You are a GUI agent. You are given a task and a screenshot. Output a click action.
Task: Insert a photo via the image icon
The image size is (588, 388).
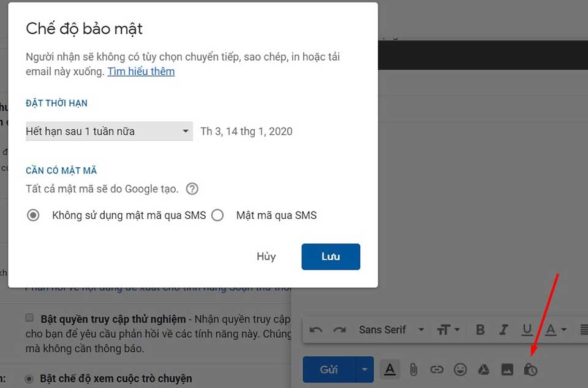pos(508,370)
